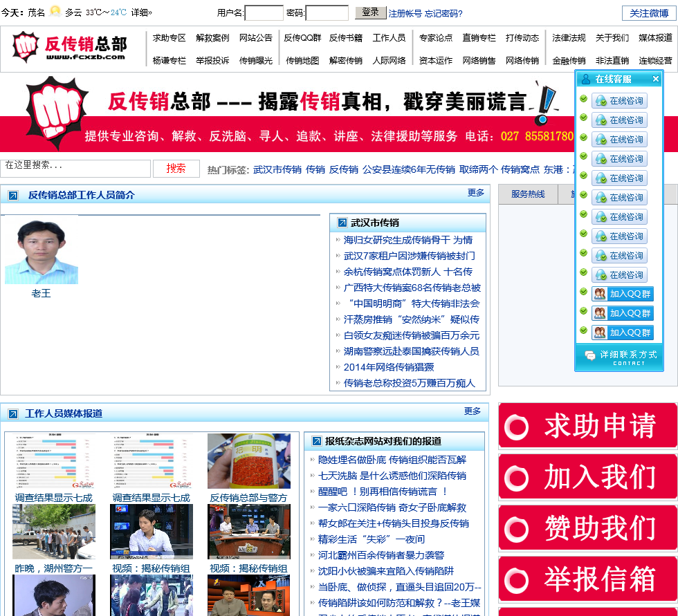
Task: Open the 网站公告 menu item
Action: coord(255,38)
